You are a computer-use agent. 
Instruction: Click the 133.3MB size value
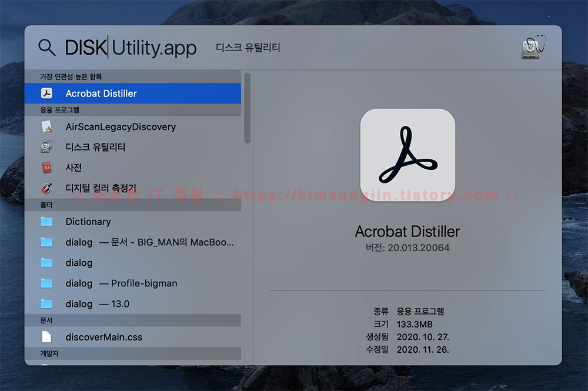pyautogui.click(x=415, y=325)
